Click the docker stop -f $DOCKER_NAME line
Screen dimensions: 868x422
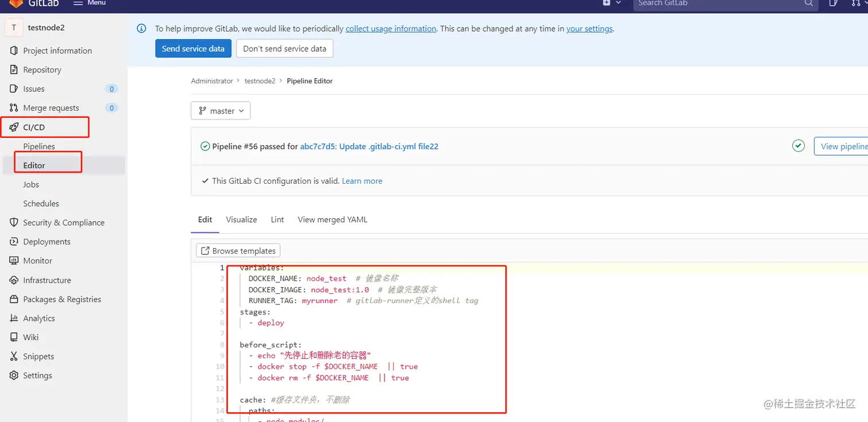click(334, 366)
